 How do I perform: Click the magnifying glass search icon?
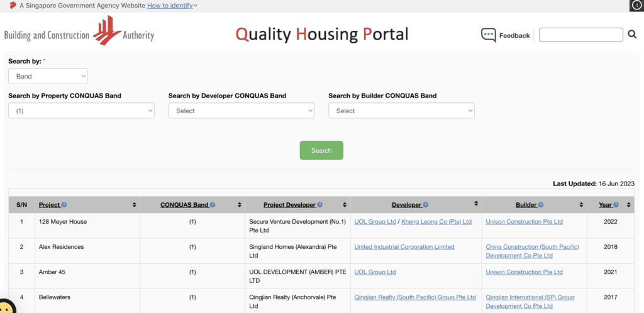[632, 35]
